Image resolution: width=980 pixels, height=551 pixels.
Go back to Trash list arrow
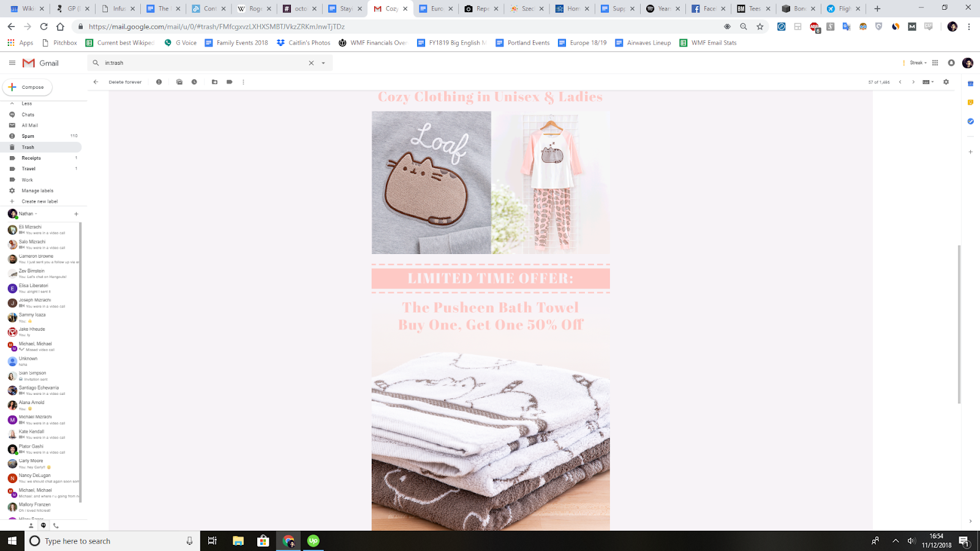click(x=96, y=82)
